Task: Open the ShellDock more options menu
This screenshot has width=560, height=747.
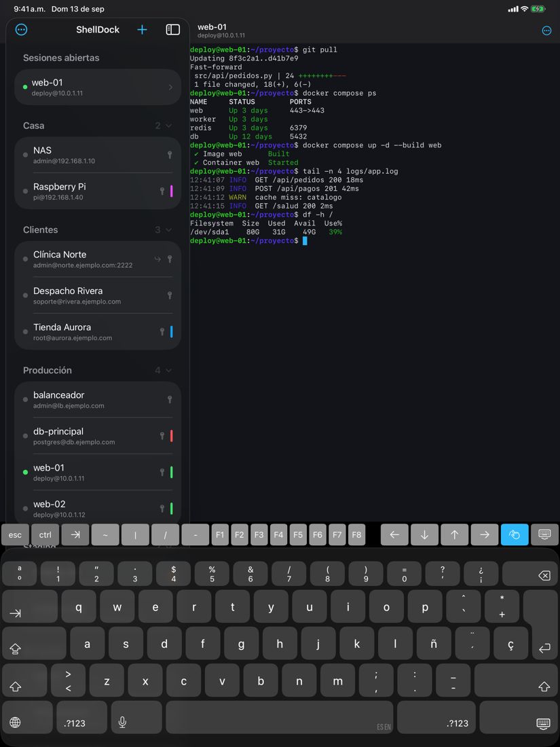Action: point(22,29)
